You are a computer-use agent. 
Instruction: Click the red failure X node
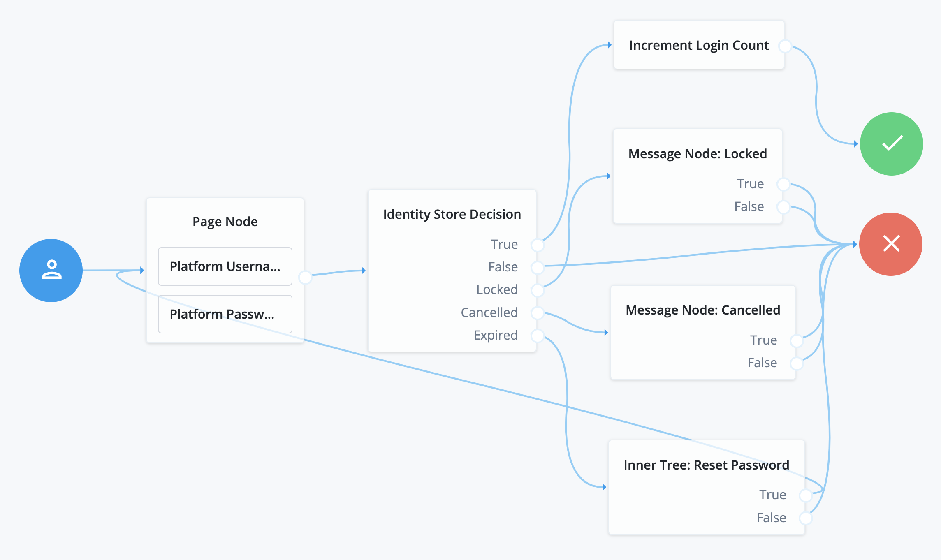pyautogui.click(x=890, y=244)
